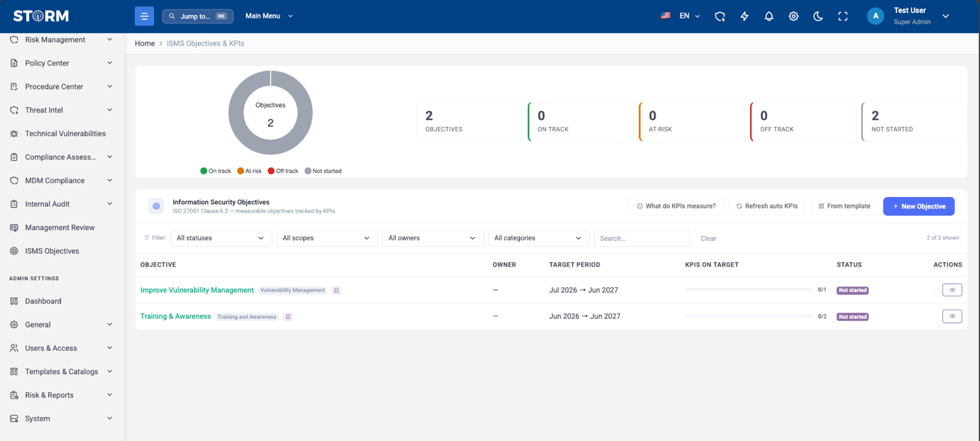Viewport: 980px width, 441px height.
Task: Click KPI progress bar showing 0/1
Action: coord(749,290)
